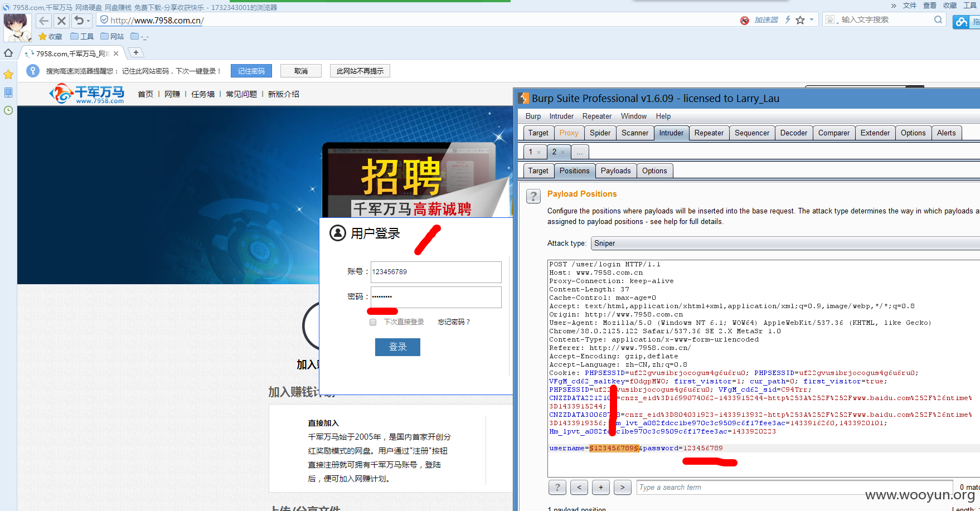Image resolution: width=980 pixels, height=511 pixels.
Task: Click the 加速器 accelerator link
Action: (x=766, y=20)
